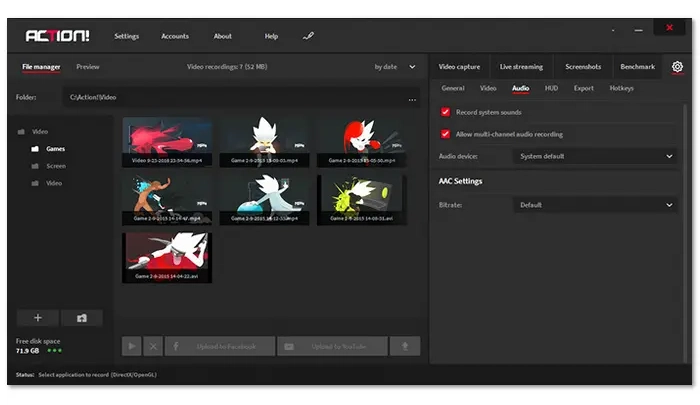Open the settings gear icon beside Benchmark
The width and height of the screenshot is (700, 405).
click(677, 67)
